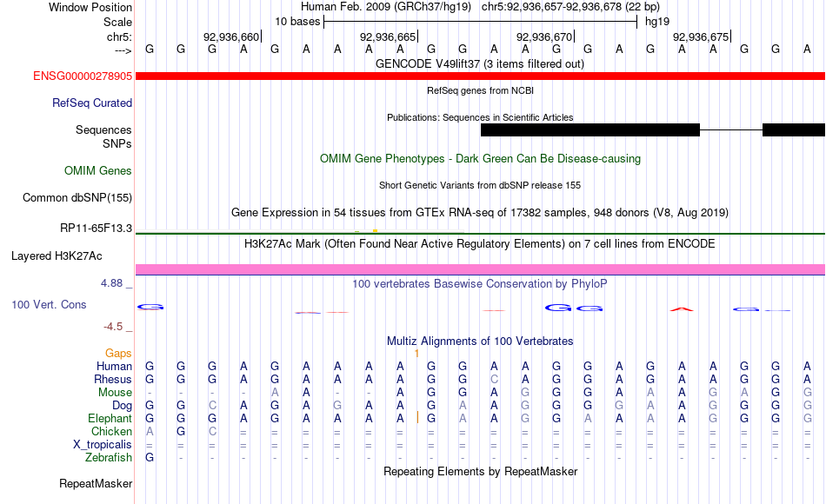The height and width of the screenshot is (504, 826).
Task: Click the orange insertion bar in Elephant row
Action: click(417, 418)
